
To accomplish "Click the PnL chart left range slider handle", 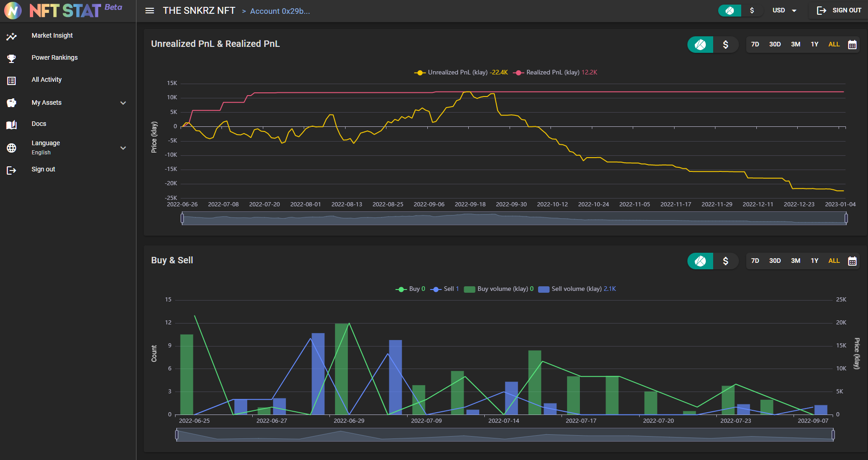I will [182, 219].
